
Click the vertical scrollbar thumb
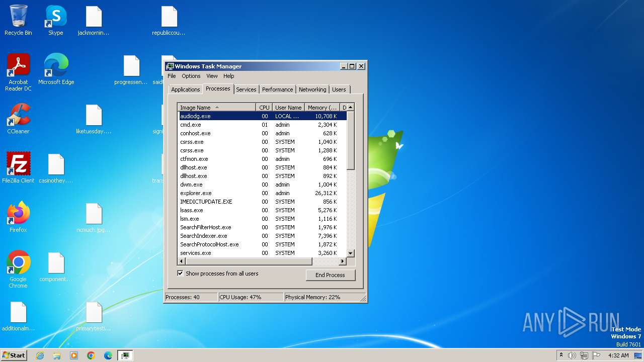tap(351, 141)
